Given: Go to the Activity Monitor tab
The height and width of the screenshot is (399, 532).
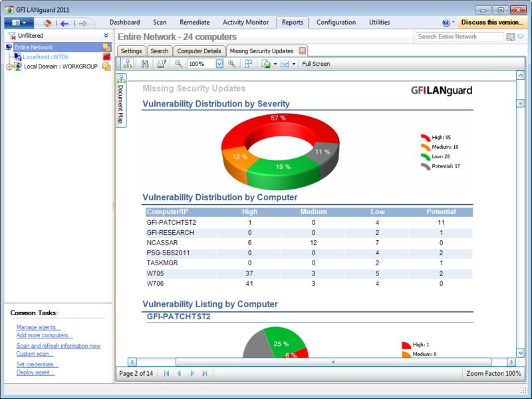Looking at the screenshot, I should click(245, 23).
